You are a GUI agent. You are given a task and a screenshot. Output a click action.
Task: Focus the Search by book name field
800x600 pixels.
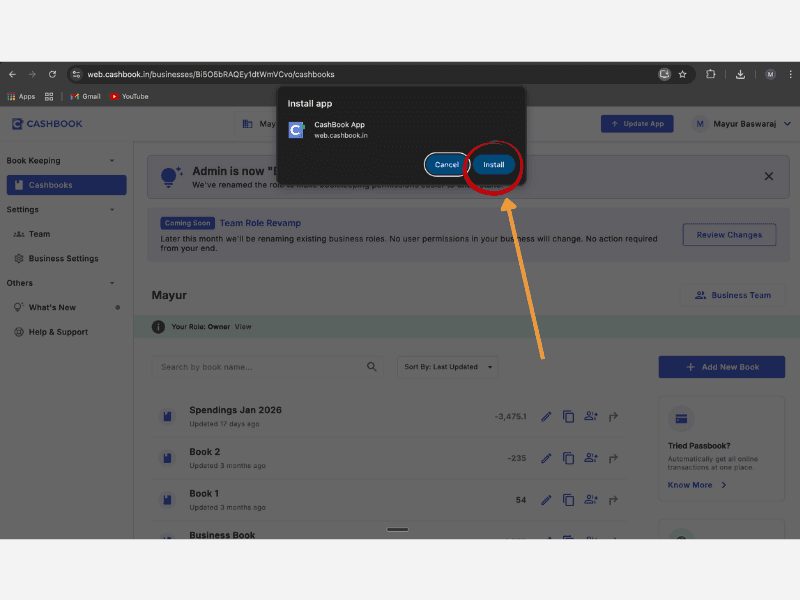coord(267,367)
